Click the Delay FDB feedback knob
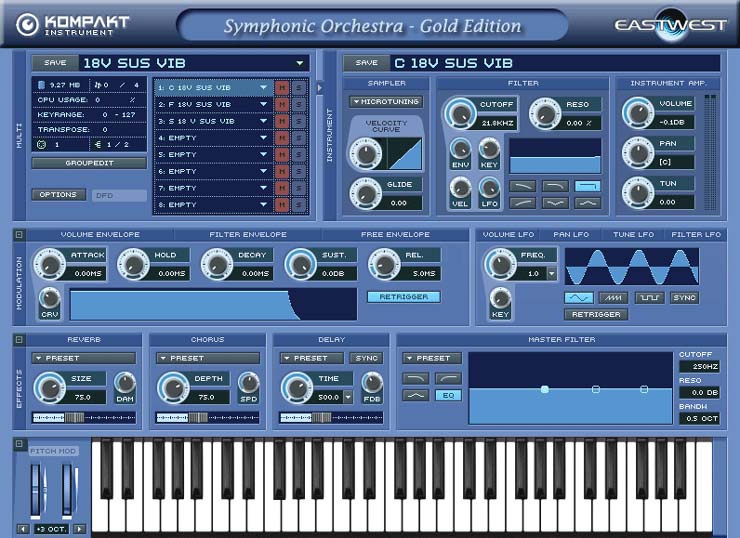The image size is (740, 538). point(372,383)
